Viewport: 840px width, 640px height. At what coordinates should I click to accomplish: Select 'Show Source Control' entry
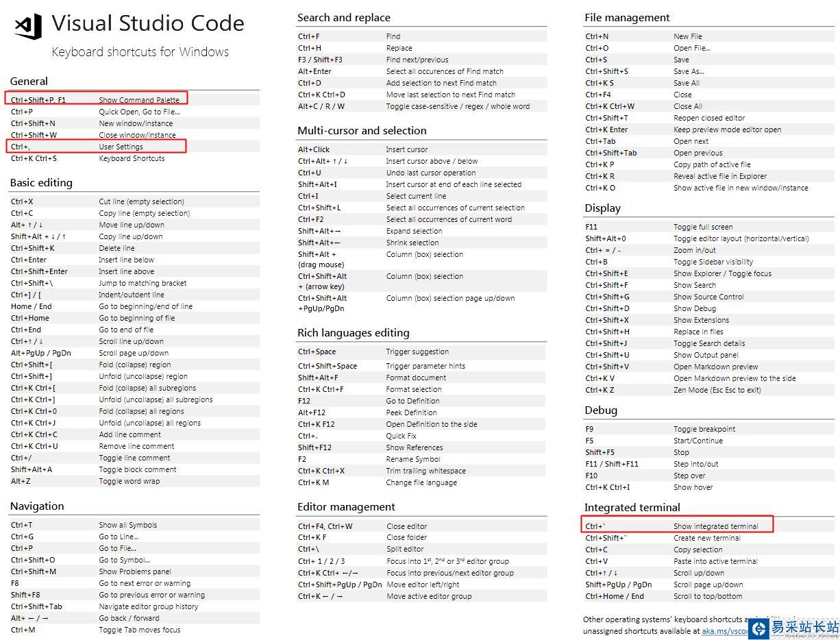pyautogui.click(x=708, y=297)
